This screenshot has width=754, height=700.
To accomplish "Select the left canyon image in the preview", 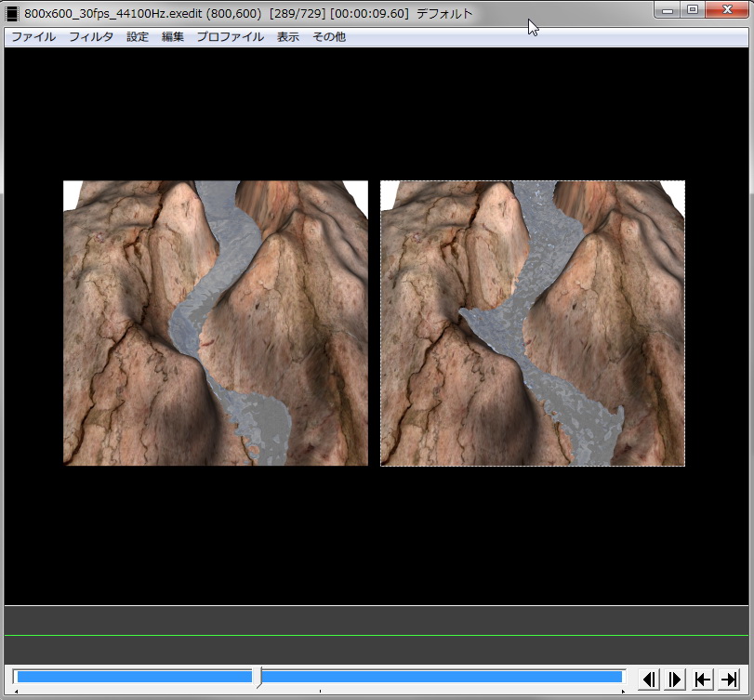I will click(215, 323).
